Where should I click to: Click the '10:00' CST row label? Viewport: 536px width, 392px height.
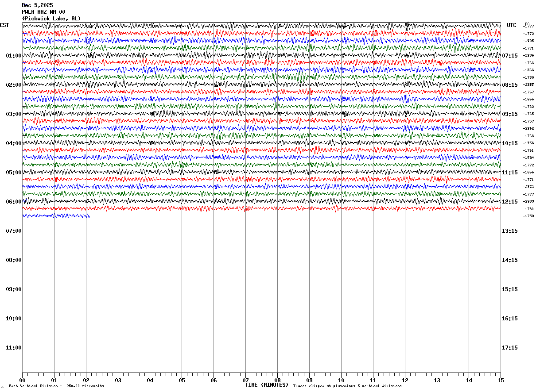tap(14, 319)
